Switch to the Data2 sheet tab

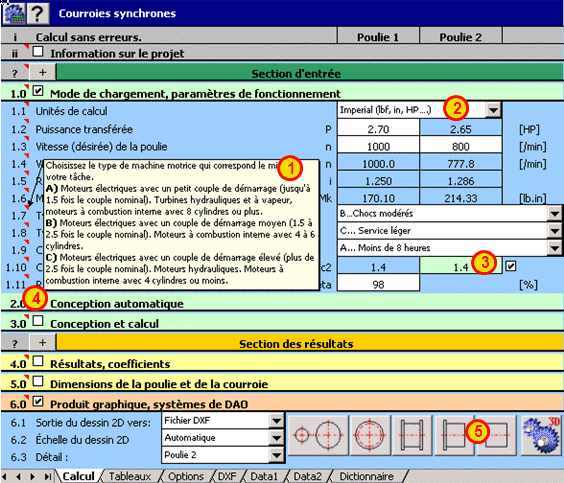click(308, 476)
